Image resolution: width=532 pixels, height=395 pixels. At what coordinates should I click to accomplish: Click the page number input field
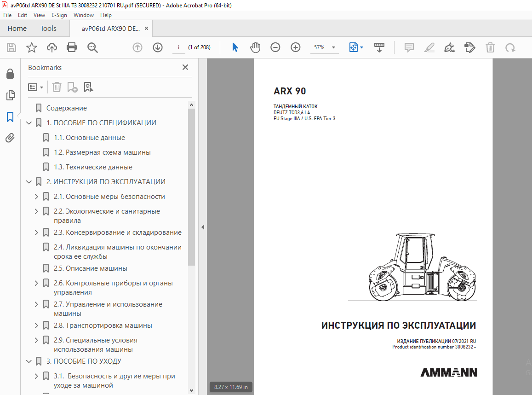pyautogui.click(x=179, y=47)
